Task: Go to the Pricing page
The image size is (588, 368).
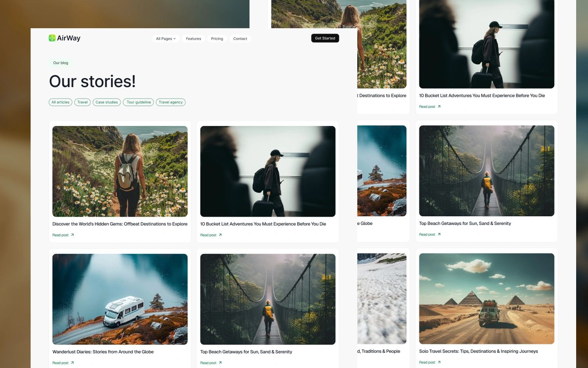Action: click(217, 39)
